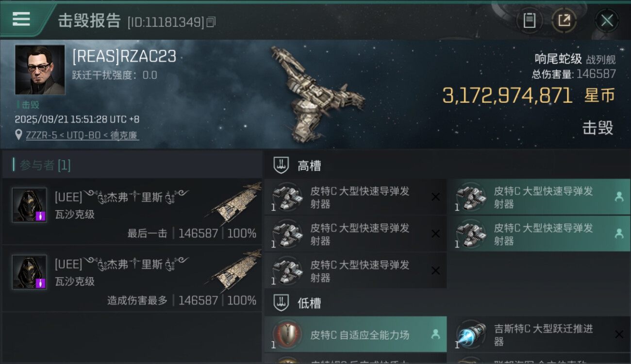Open the hamburger menu icon
This screenshot has height=364, width=631.
click(x=21, y=19)
